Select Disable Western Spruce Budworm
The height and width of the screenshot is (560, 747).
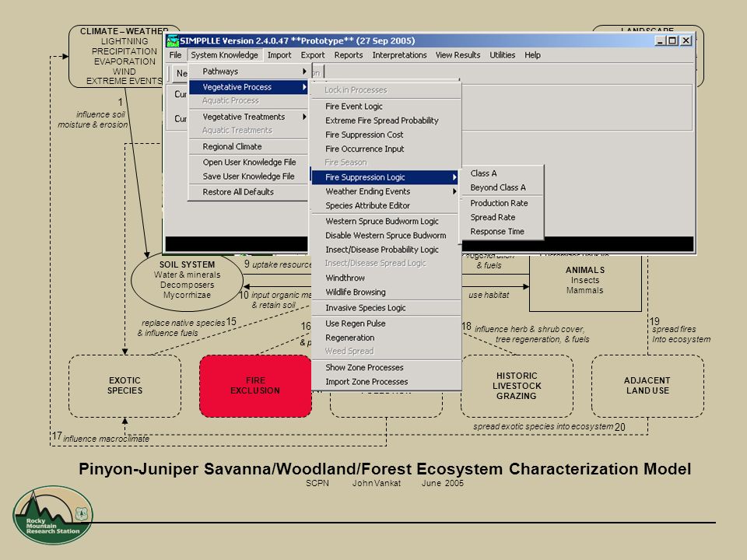tap(385, 235)
